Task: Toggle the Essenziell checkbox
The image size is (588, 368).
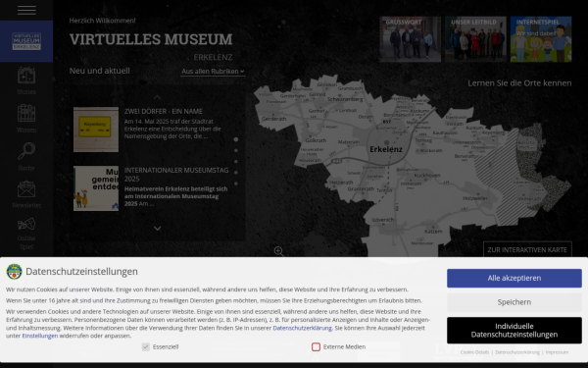Action: 145,347
